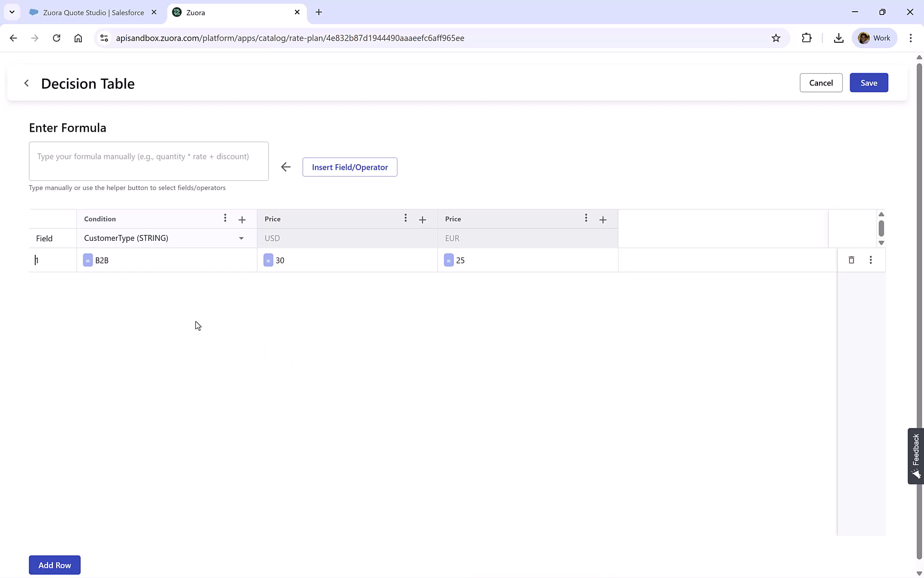Click the equals operator chip beside B2B
This screenshot has height=578, width=924.
[x=88, y=260]
